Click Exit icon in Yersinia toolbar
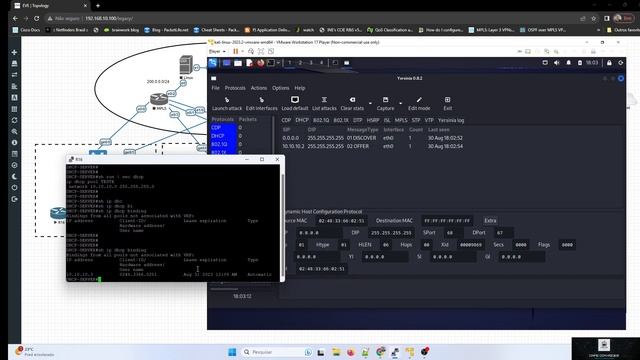This screenshot has height=360, width=640. [447, 104]
